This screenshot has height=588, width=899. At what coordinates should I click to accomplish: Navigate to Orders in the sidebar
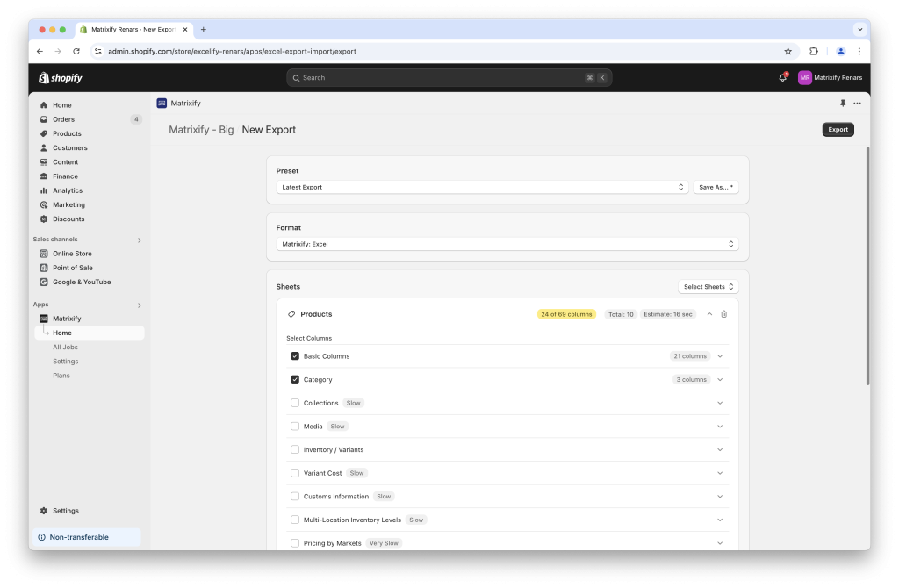62,118
